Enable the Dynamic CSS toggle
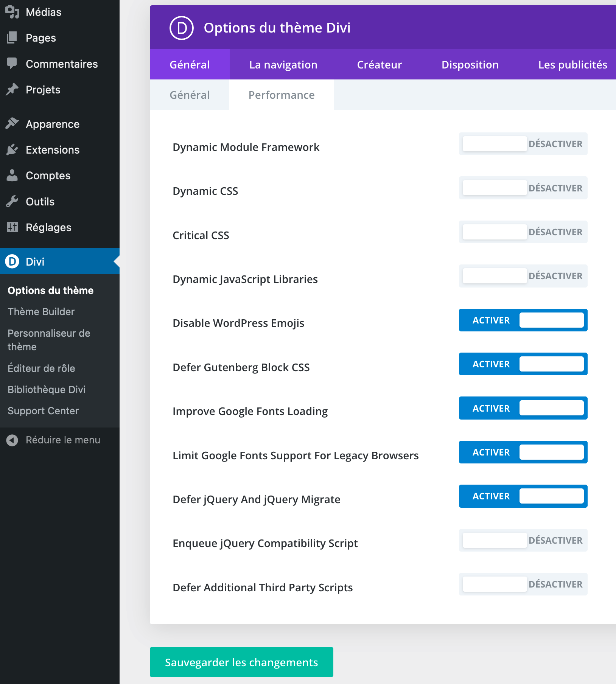The height and width of the screenshot is (684, 616). 523,188
